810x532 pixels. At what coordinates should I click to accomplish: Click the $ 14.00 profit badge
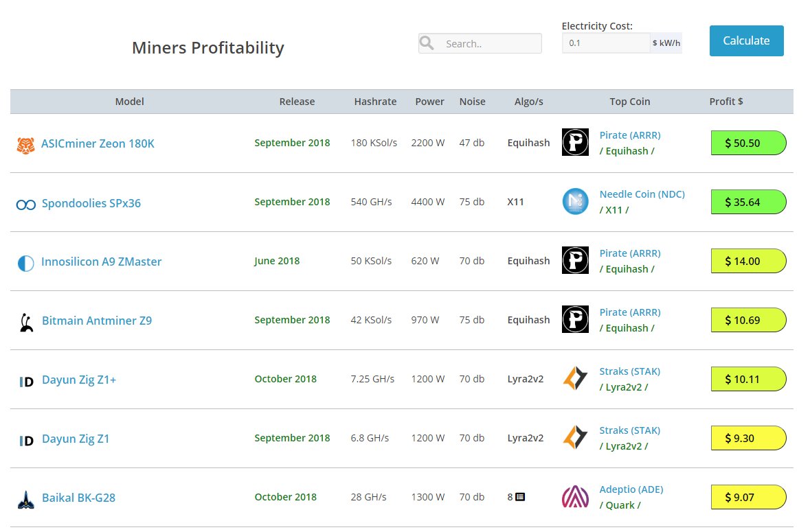tap(749, 261)
